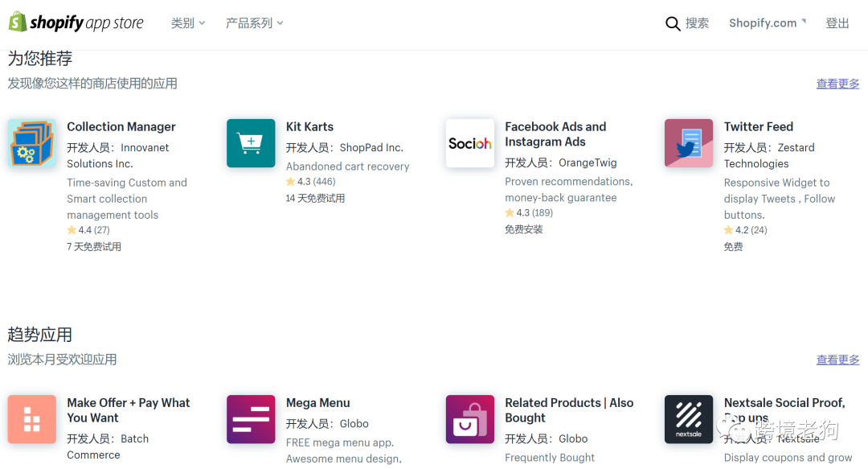Open the Facebook Ads and Instagram Ads title
868x469 pixels.
(555, 134)
